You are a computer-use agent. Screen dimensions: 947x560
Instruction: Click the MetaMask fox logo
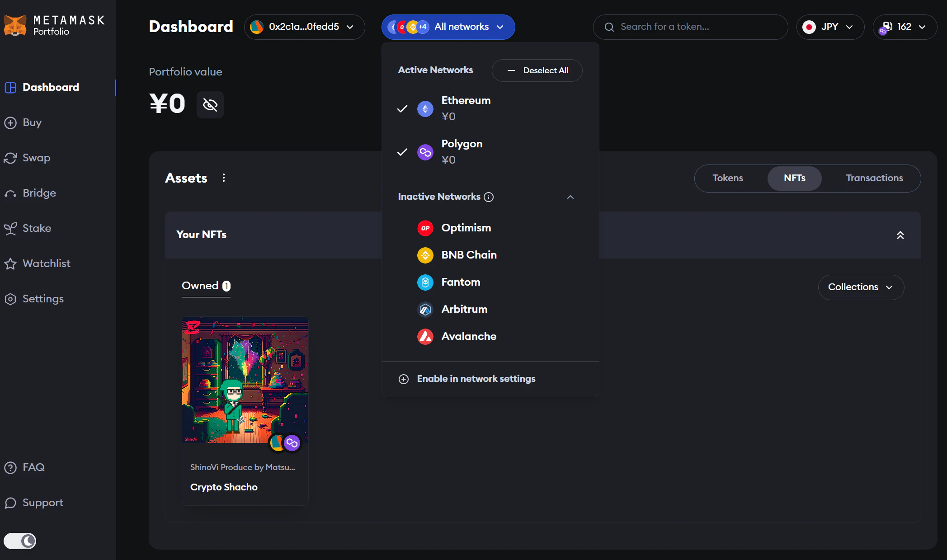click(x=15, y=25)
